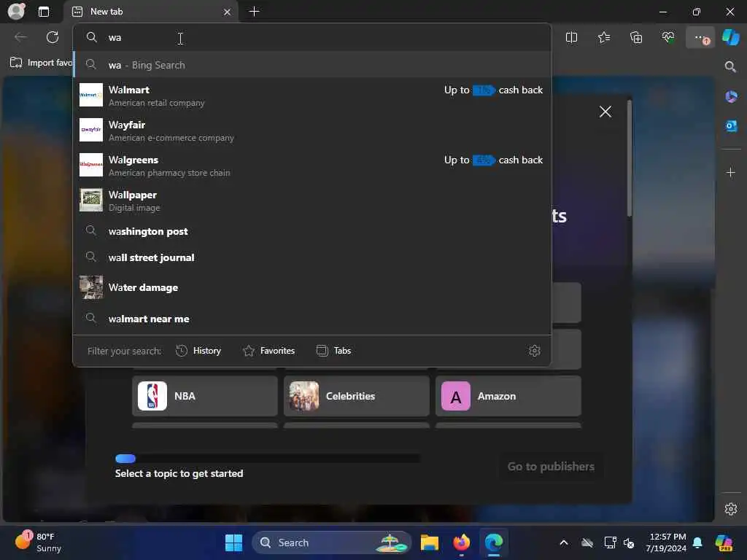The image size is (747, 560).
Task: Select the Celebrities topic card
Action: tap(356, 396)
